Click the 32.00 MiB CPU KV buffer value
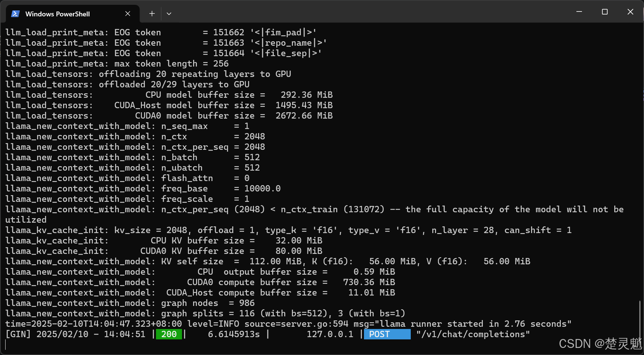Screen dimensions: 644x355 pyautogui.click(x=299, y=241)
